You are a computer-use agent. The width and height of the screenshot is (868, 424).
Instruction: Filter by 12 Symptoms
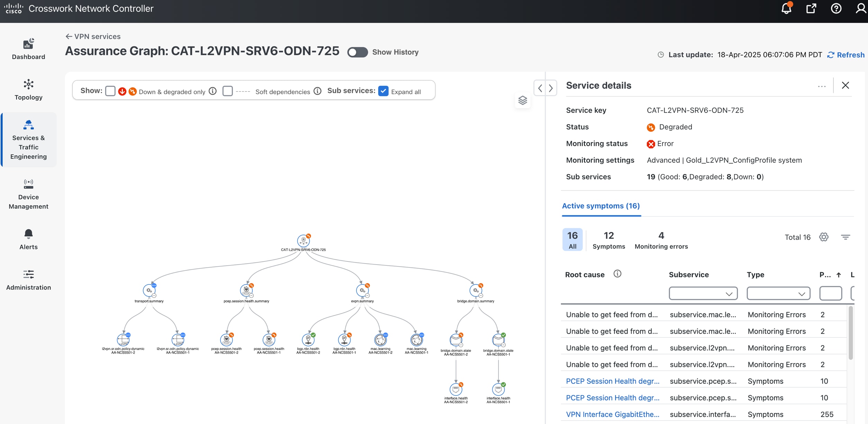(609, 240)
